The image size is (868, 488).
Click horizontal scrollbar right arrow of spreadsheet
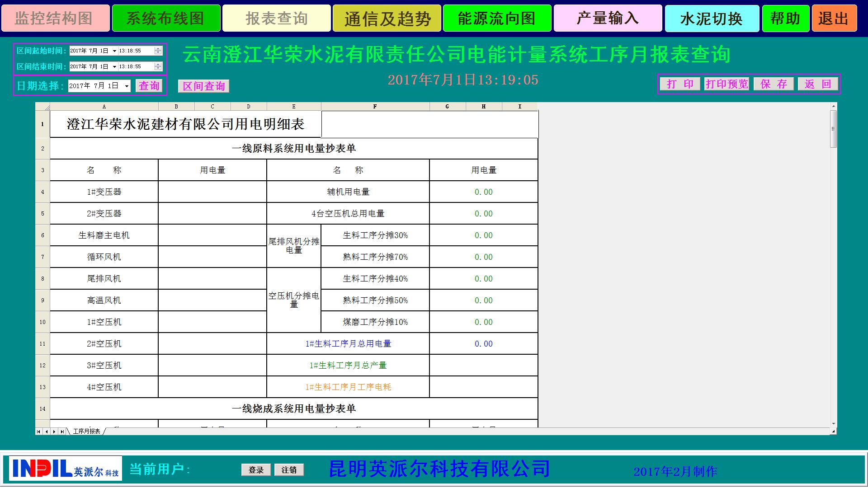pyautogui.click(x=833, y=432)
